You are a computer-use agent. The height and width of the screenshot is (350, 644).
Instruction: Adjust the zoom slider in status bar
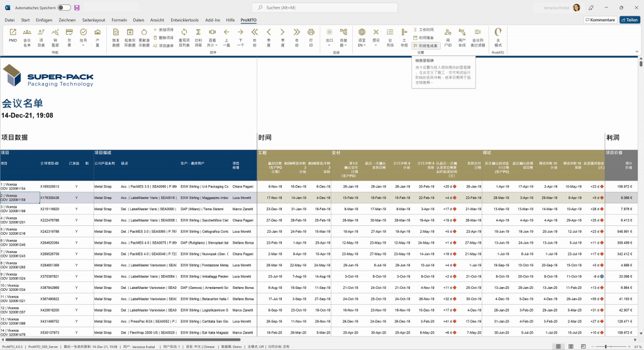coord(604,347)
